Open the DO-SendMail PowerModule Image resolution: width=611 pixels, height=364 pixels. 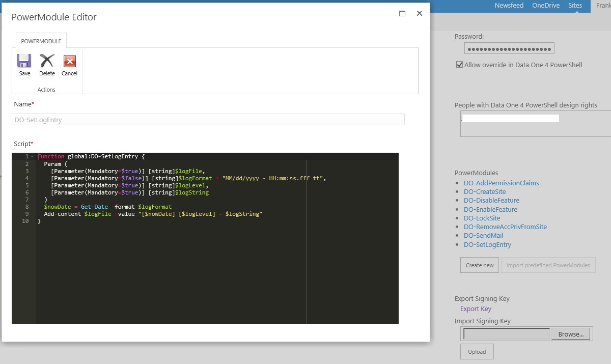pyautogui.click(x=483, y=236)
